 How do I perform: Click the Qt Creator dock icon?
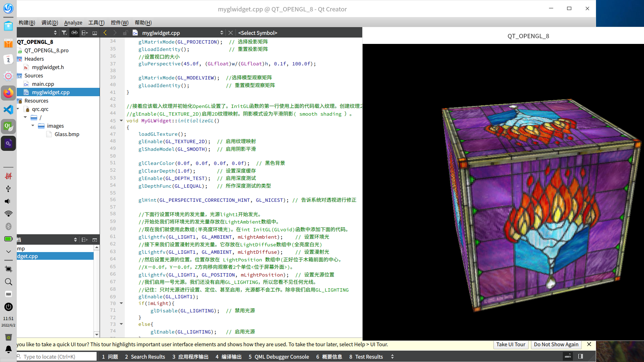8,126
